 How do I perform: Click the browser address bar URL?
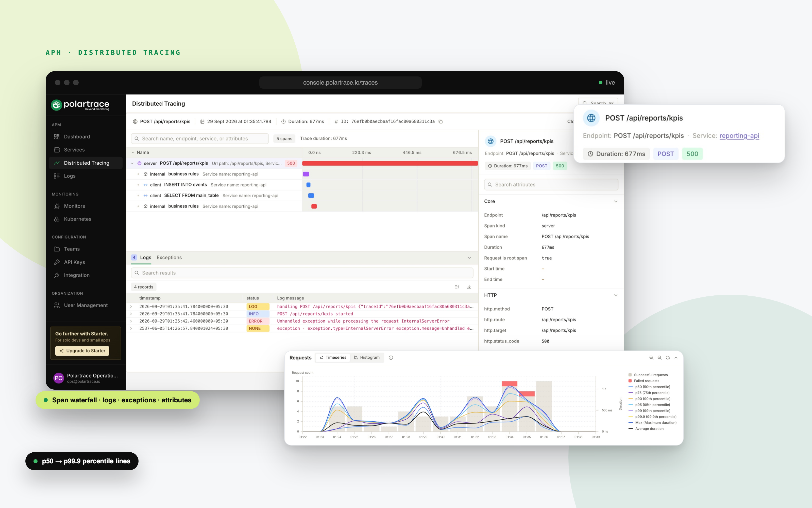[340, 83]
